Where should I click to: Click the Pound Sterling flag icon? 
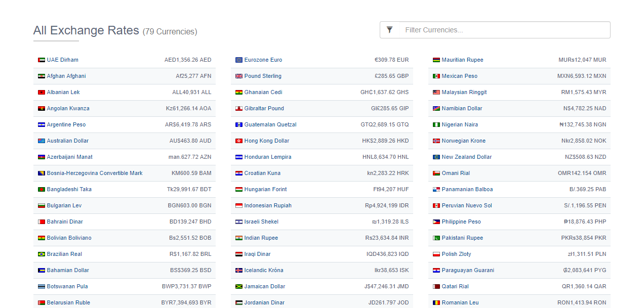pyautogui.click(x=239, y=76)
